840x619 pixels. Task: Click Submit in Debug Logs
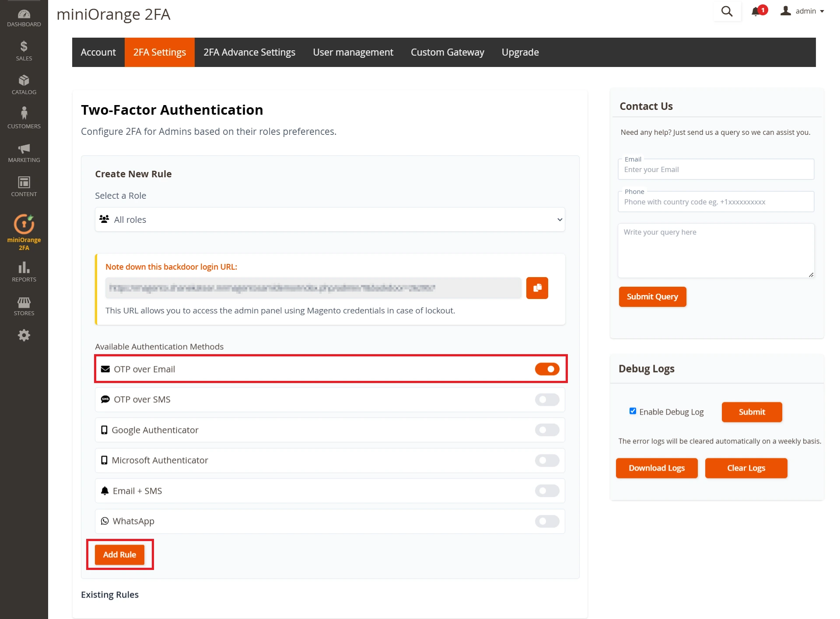tap(752, 412)
